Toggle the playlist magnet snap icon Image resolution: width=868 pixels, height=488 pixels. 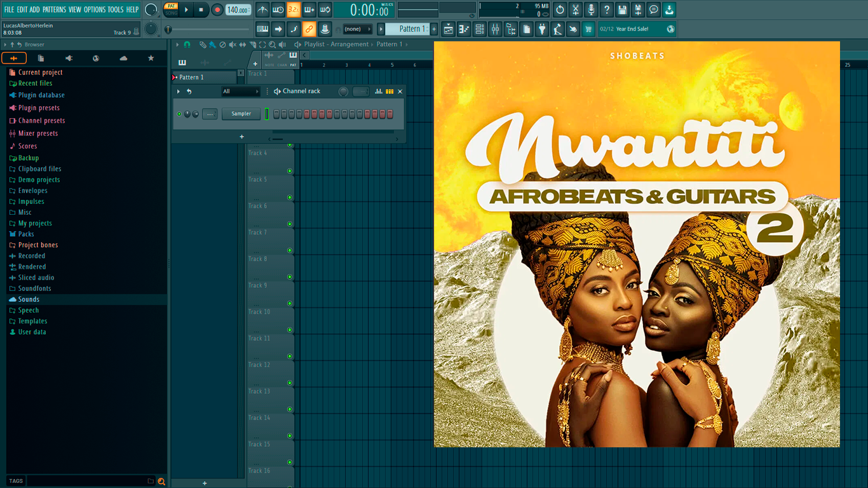(187, 44)
